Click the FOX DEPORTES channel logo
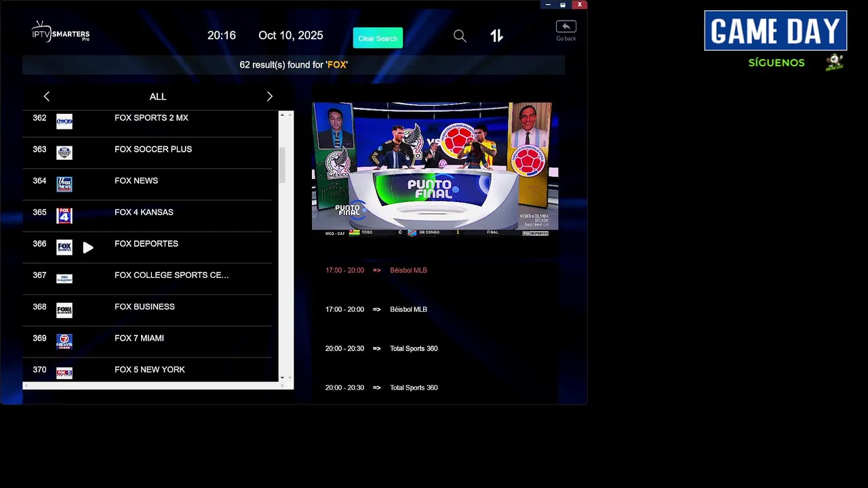This screenshot has height=488, width=868. click(64, 247)
